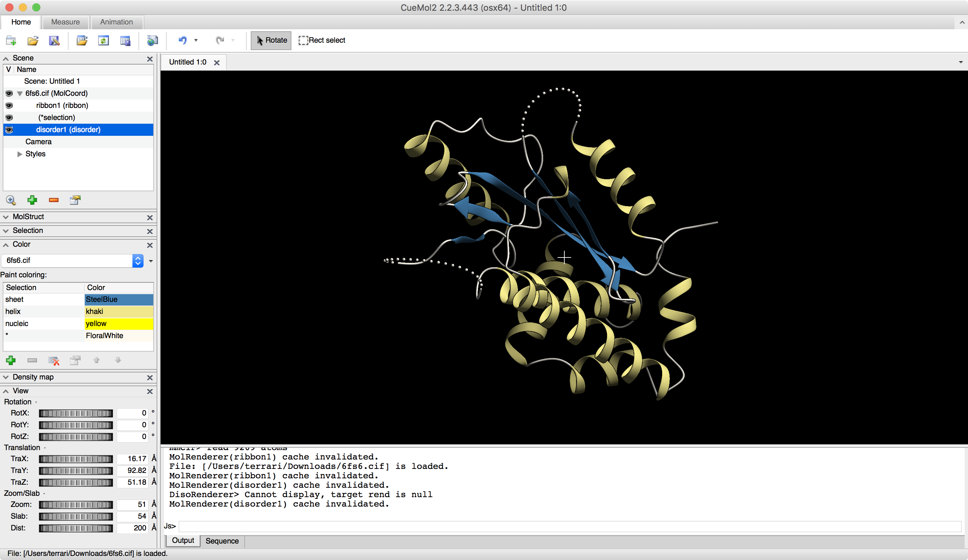Viewport: 968px width, 560px height.
Task: Open the Sequence tab at the bottom
Action: (x=221, y=541)
